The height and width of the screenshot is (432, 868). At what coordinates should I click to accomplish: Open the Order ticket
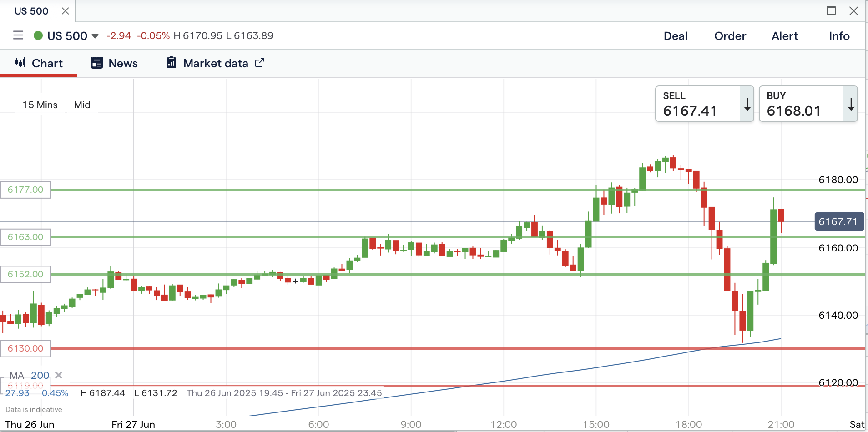coord(730,36)
